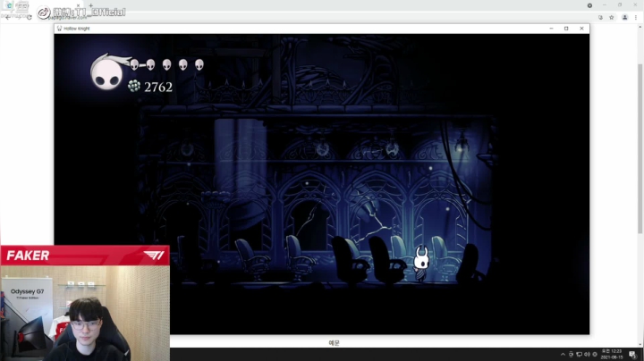This screenshot has width=644, height=361.
Task: Click the Hollow Knight window title icon
Action: pos(59,29)
